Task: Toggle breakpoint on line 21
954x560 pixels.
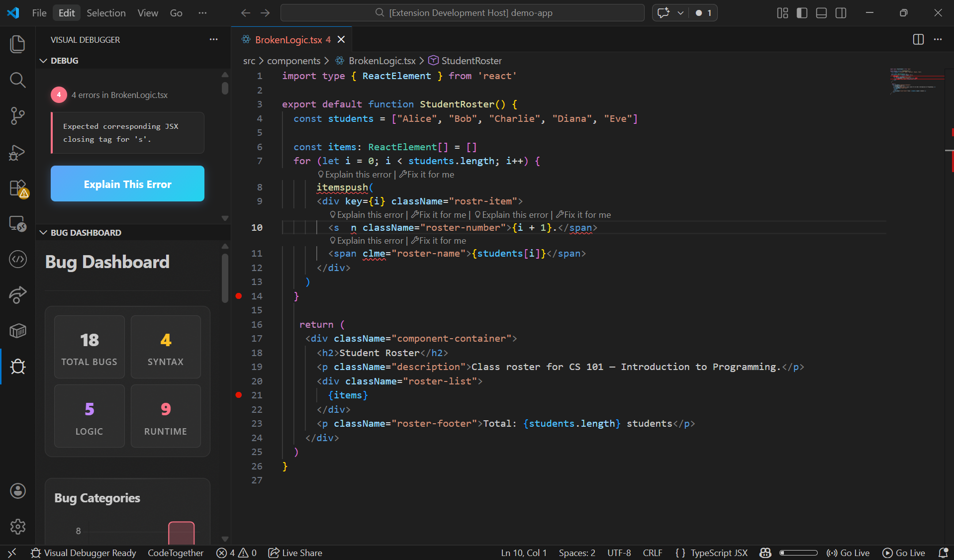Action: tap(239, 395)
